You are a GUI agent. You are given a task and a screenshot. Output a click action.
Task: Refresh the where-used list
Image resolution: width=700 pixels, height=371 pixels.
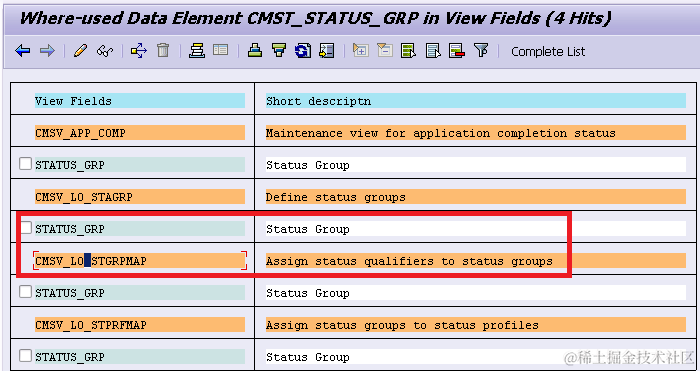[303, 51]
